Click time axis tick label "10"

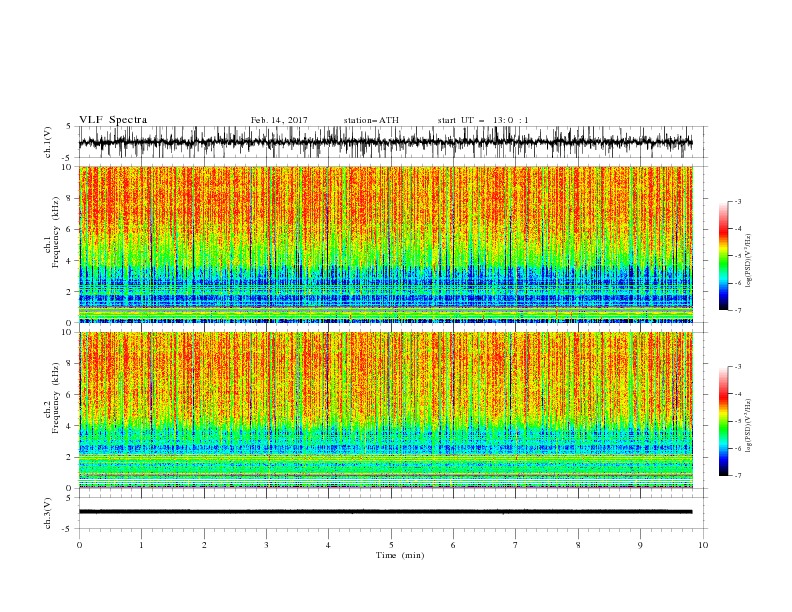pyautogui.click(x=703, y=545)
